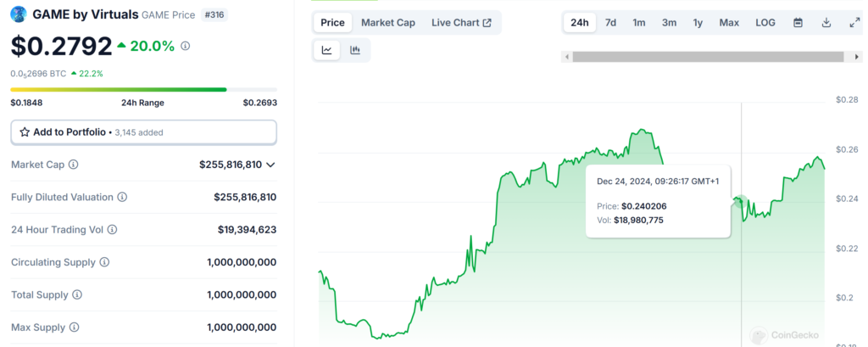Choose the Max time range
The width and height of the screenshot is (868, 347).
pos(729,23)
